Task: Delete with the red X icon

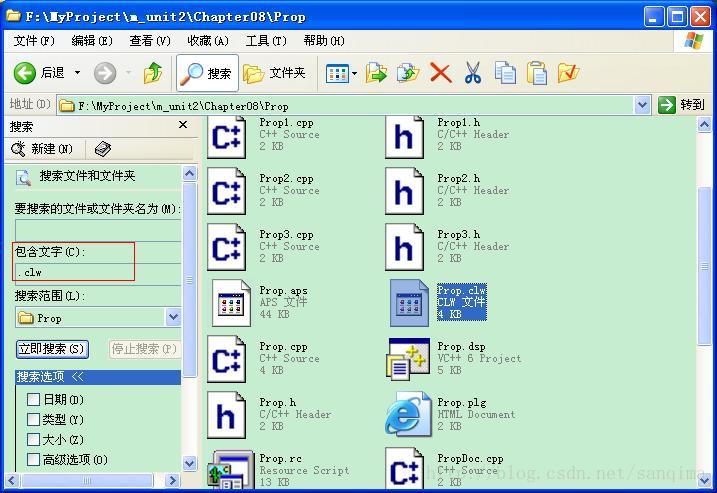Action: click(440, 73)
